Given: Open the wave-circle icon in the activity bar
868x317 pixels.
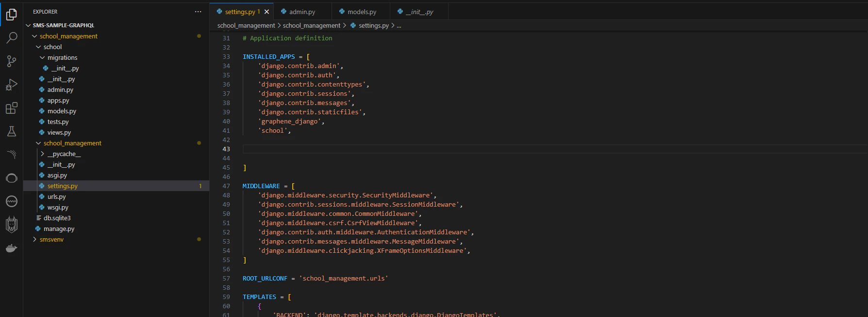Looking at the screenshot, I should point(12,201).
